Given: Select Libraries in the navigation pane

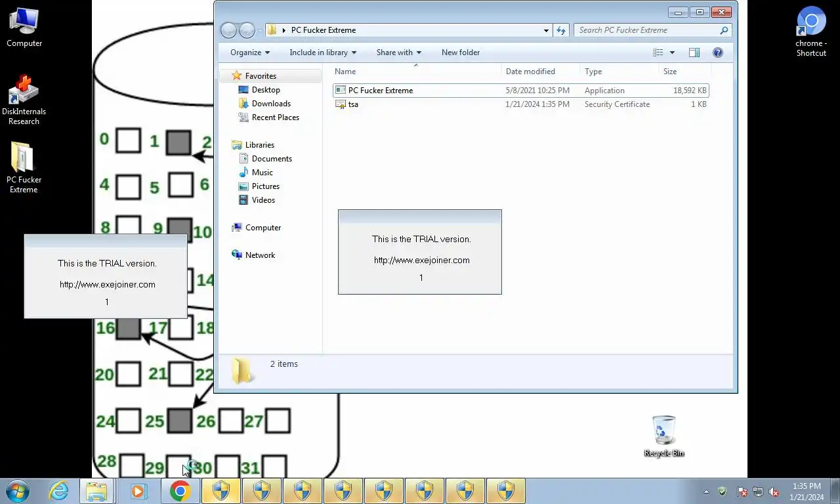Looking at the screenshot, I should click(260, 145).
